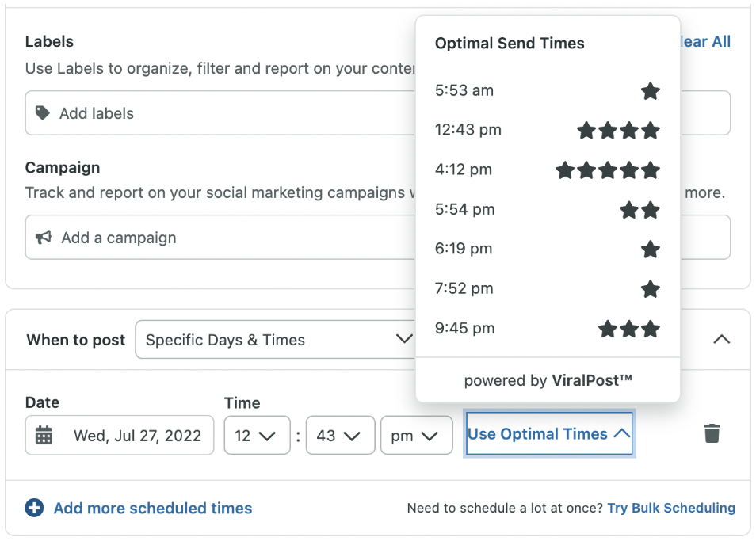Choose the 7:52 pm send time

point(464,288)
